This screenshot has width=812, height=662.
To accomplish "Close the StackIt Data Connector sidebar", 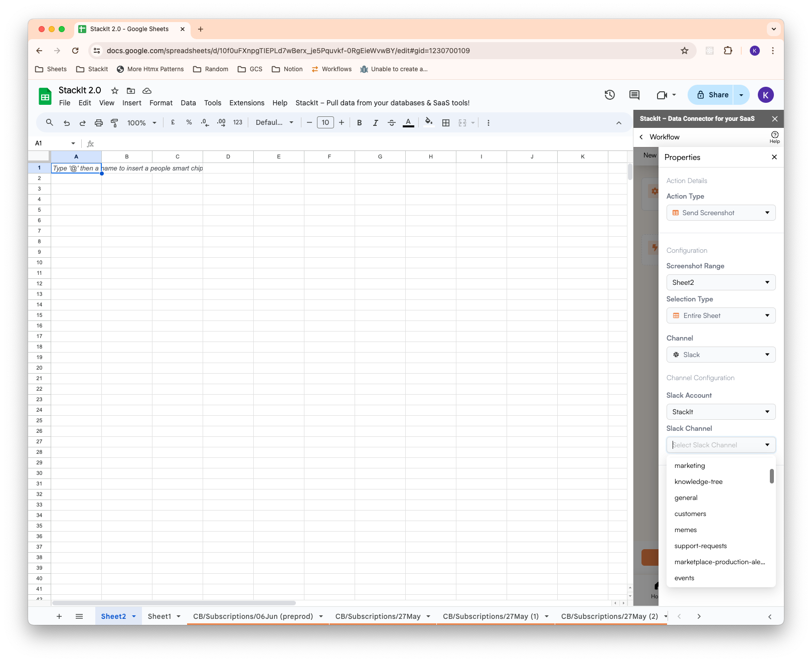I will click(775, 119).
